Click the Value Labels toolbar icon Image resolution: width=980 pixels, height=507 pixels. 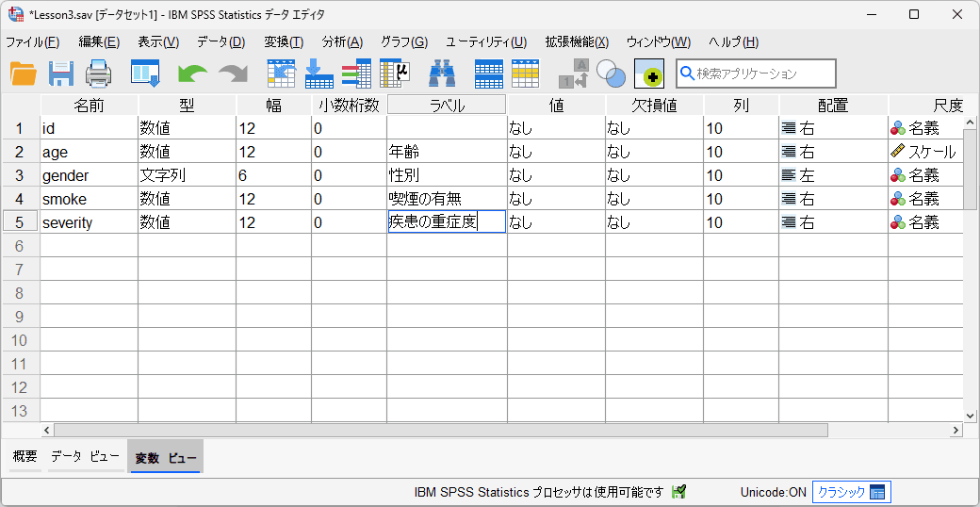click(574, 74)
